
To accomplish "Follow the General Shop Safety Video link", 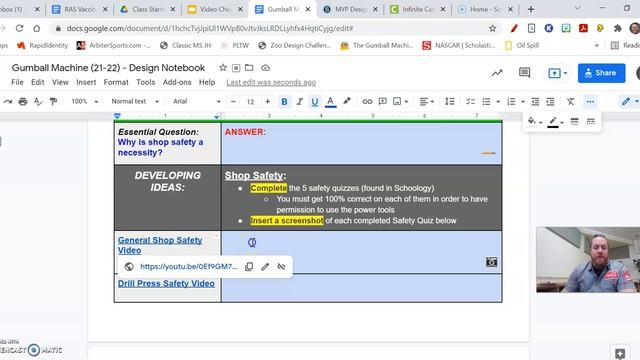I will 160,245.
